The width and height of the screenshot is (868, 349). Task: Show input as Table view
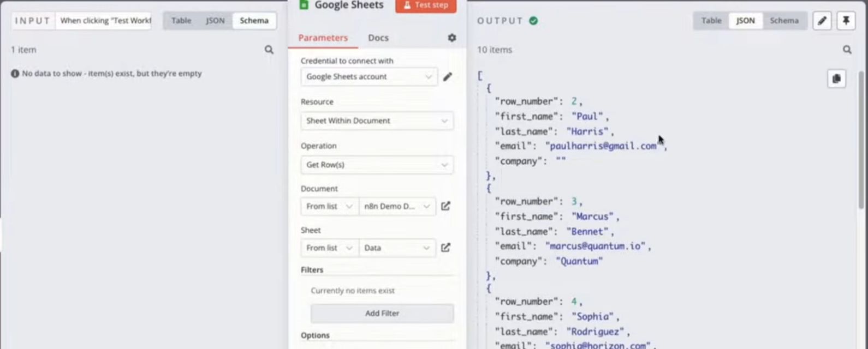pyautogui.click(x=181, y=21)
